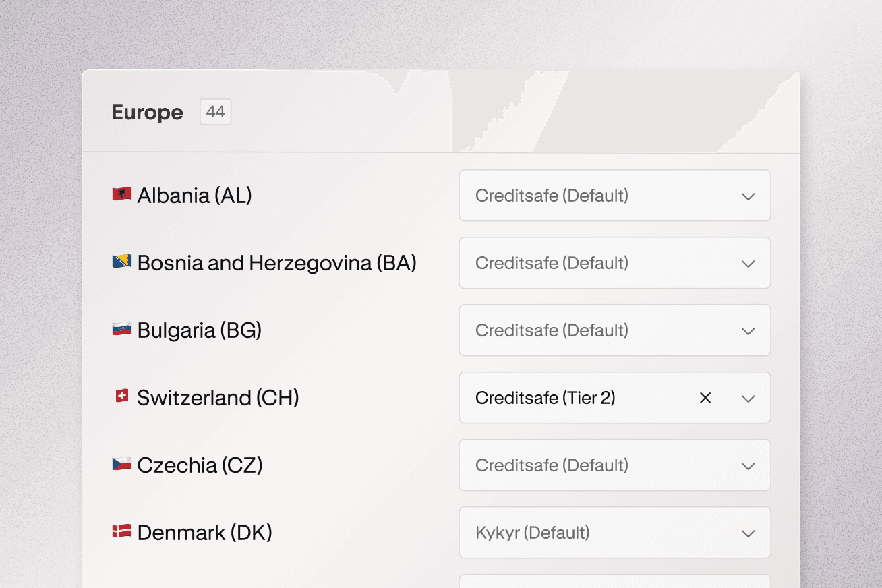Click the Switzerland flag icon
Viewport: 882px width, 588px height.
121,396
